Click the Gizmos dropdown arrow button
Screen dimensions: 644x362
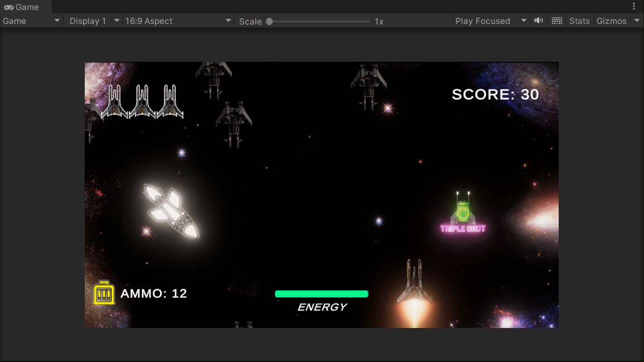point(636,21)
